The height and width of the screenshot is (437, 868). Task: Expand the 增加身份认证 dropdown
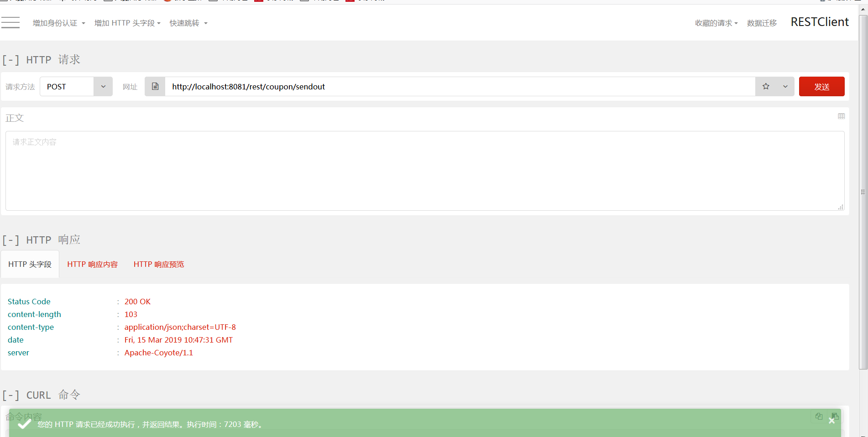(x=59, y=23)
